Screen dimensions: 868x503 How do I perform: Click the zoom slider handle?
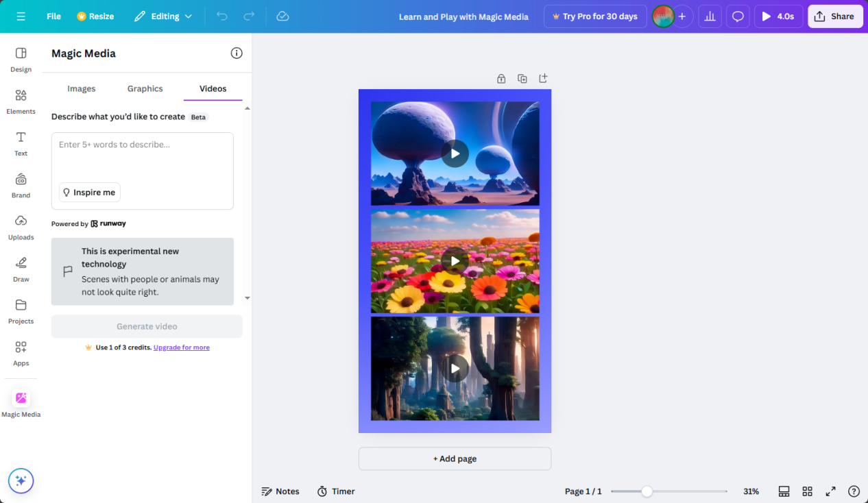(647, 491)
